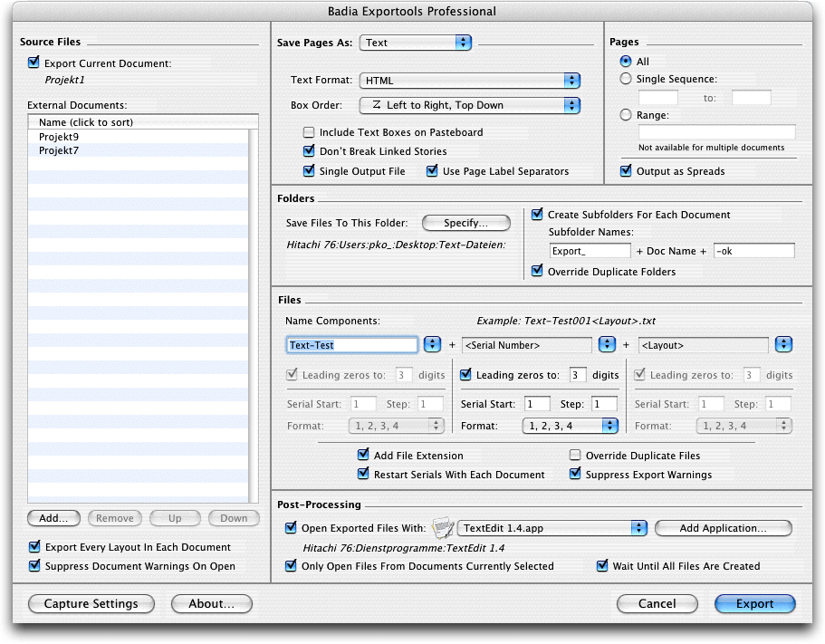Open dropdown arrow beside Layout component
This screenshot has width=825, height=644.
point(784,344)
